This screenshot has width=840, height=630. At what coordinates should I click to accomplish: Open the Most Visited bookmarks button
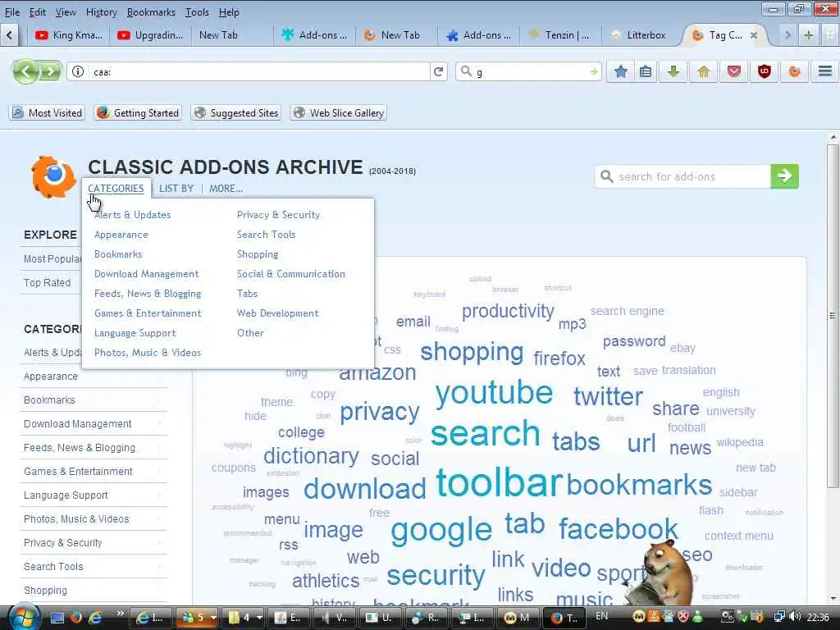pyautogui.click(x=47, y=112)
